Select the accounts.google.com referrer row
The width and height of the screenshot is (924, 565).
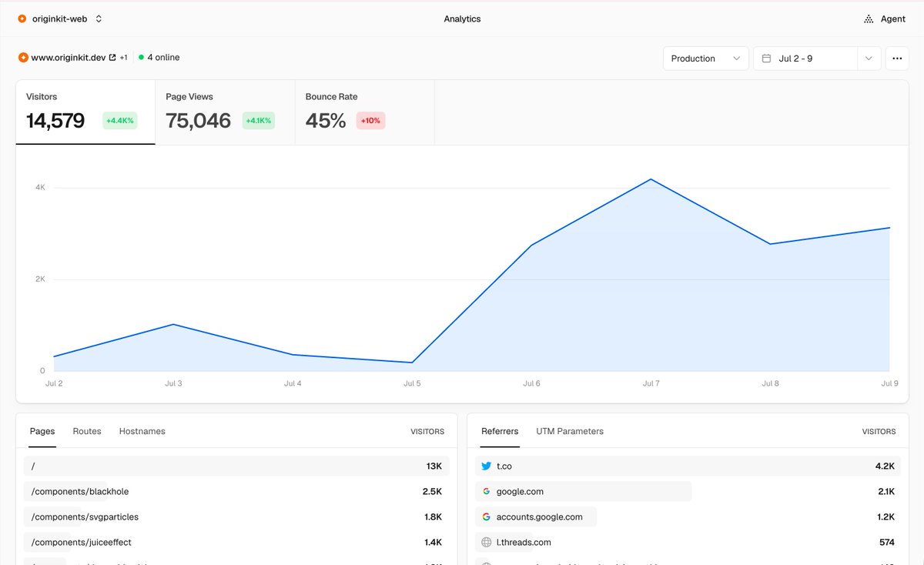click(x=688, y=517)
